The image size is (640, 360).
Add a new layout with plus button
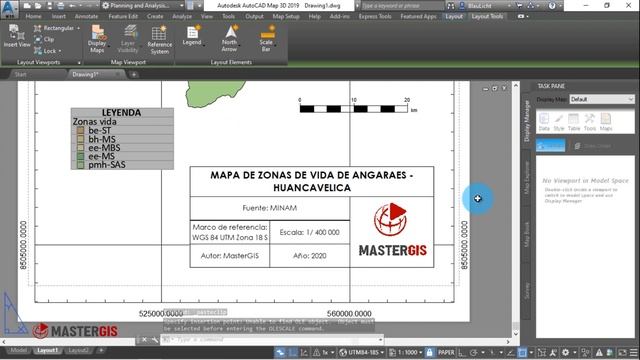pyautogui.click(x=101, y=350)
